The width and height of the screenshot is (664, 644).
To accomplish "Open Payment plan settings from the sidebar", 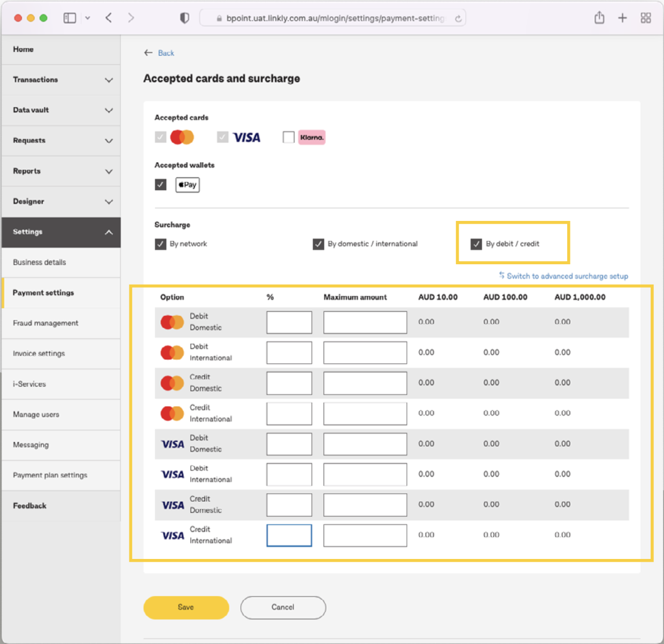I will (x=50, y=475).
